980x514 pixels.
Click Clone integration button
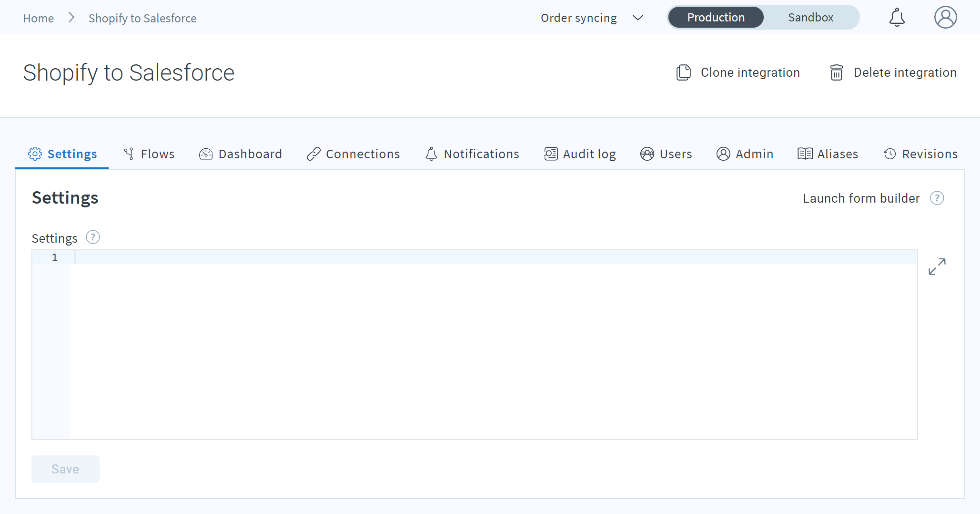click(x=738, y=72)
